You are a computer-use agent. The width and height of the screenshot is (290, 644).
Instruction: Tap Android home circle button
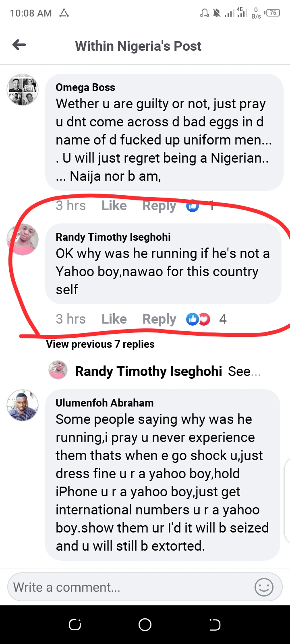tap(145, 625)
